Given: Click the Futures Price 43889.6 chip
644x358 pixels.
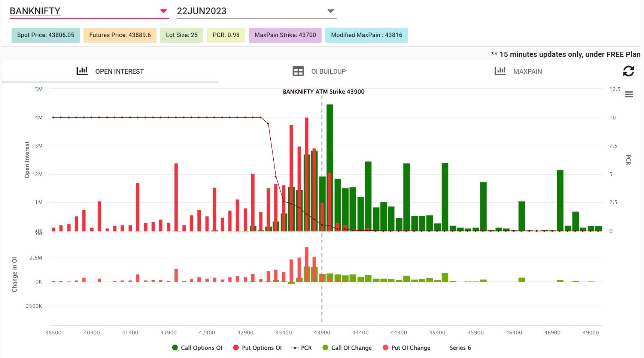Looking at the screenshot, I should click(x=120, y=35).
